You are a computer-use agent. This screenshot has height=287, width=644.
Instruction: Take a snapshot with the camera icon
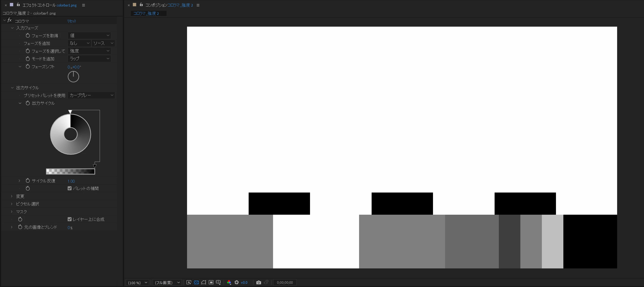pos(258,283)
